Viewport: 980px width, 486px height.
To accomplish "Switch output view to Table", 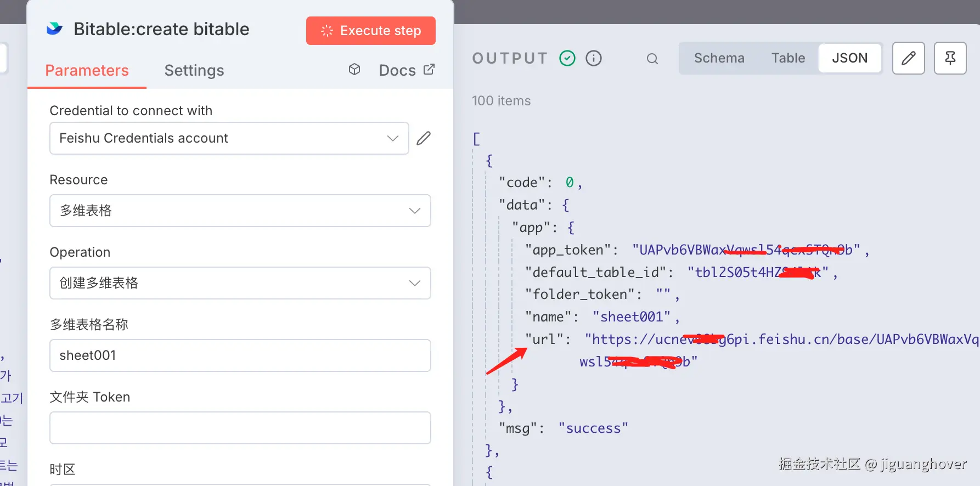I will (x=788, y=58).
